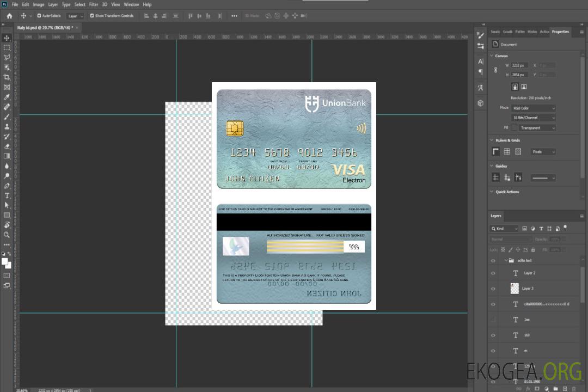Open the 3D panel cube icon
The image size is (588, 392).
[x=481, y=103]
